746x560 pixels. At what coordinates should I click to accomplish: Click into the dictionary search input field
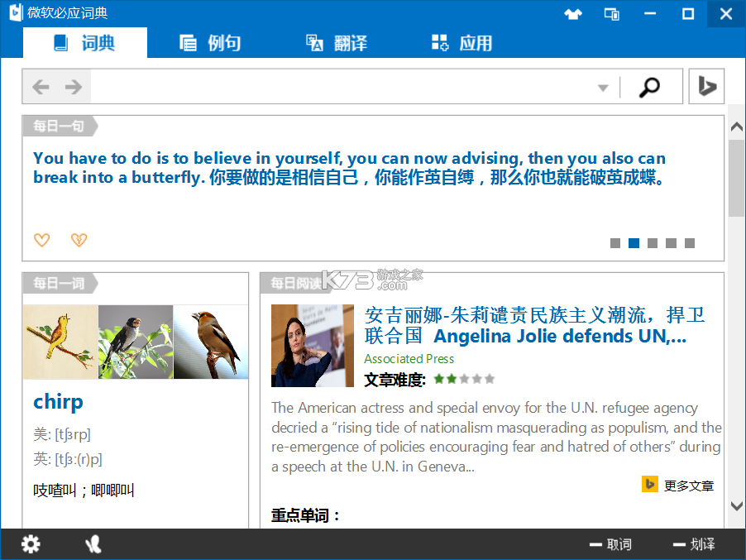tap(342, 87)
